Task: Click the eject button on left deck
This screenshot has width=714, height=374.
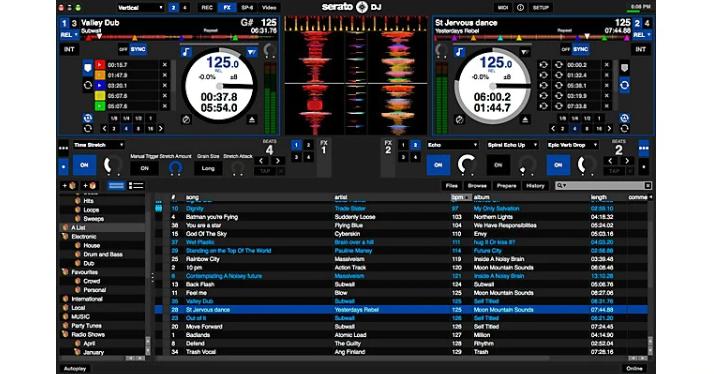Action: click(252, 120)
